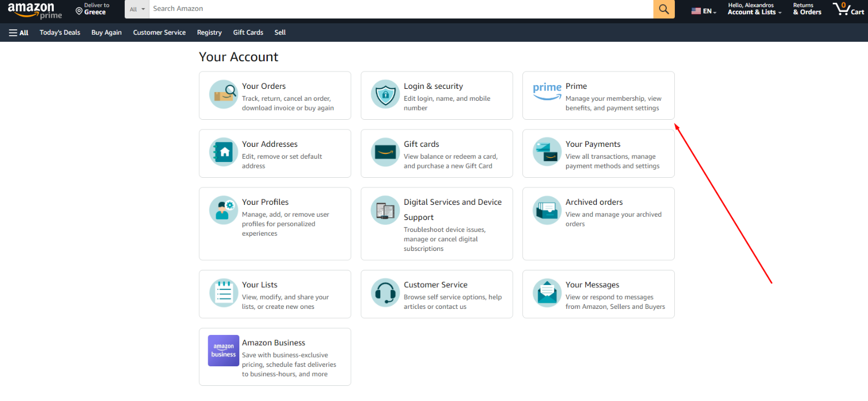The image size is (868, 401).
Task: Open Customer Service nav item
Action: [159, 33]
